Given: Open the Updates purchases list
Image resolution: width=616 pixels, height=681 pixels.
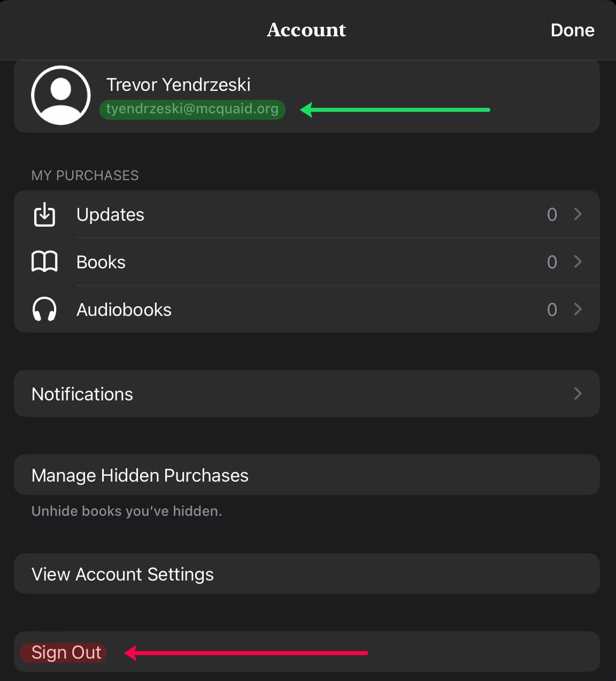Looking at the screenshot, I should click(307, 214).
